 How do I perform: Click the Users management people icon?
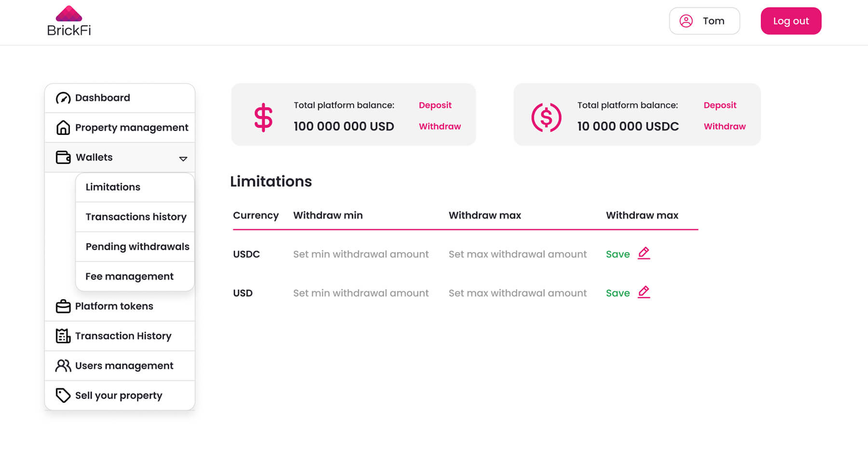(x=63, y=366)
